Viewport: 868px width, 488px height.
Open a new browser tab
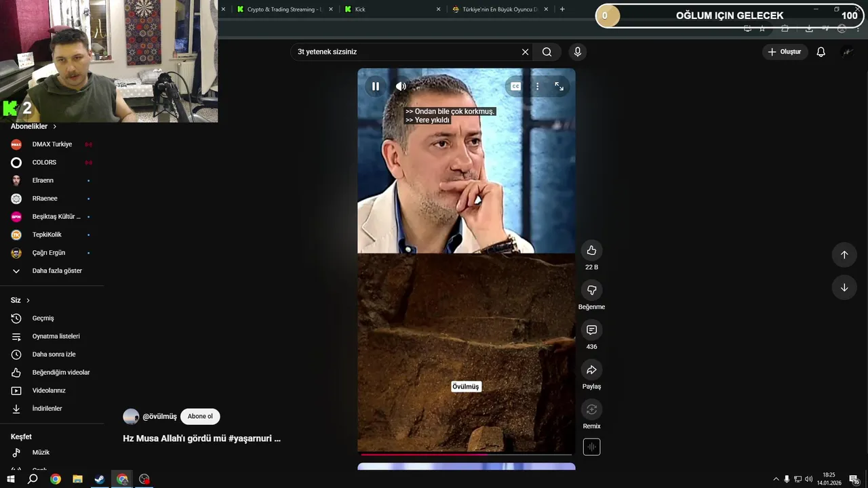click(x=562, y=9)
